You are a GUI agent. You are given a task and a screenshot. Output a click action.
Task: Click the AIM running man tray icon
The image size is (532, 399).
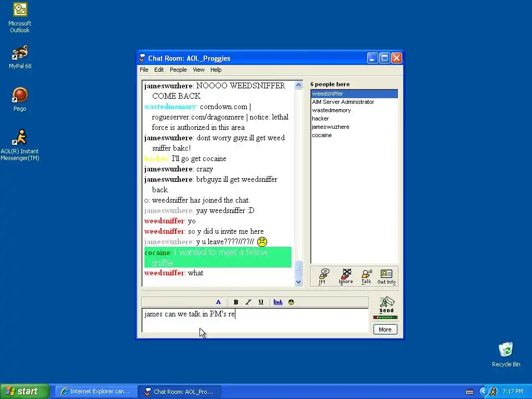pyautogui.click(x=494, y=391)
